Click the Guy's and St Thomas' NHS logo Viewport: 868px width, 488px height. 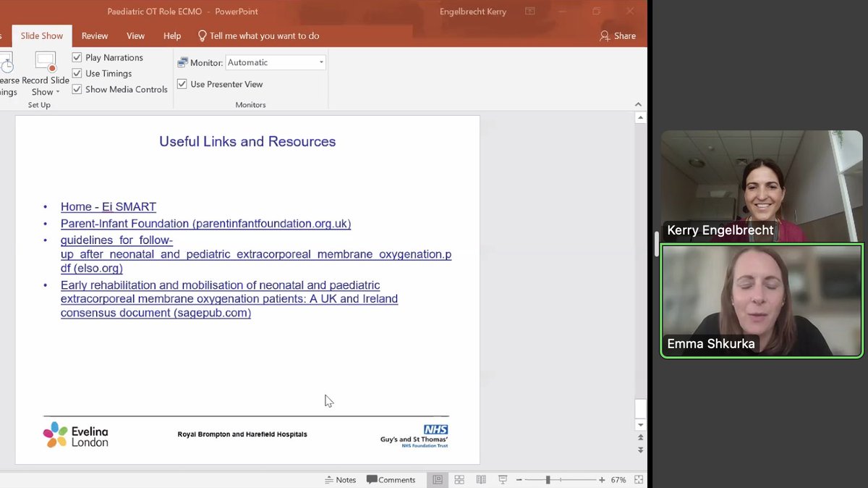point(414,437)
